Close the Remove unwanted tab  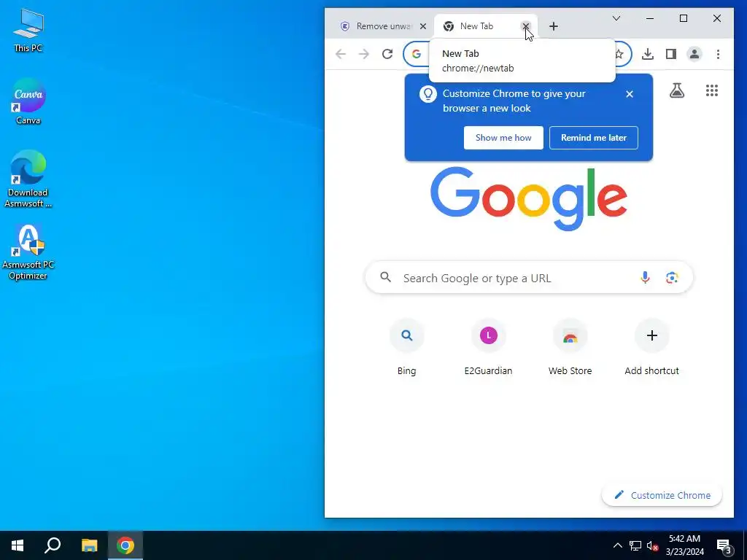point(423,26)
